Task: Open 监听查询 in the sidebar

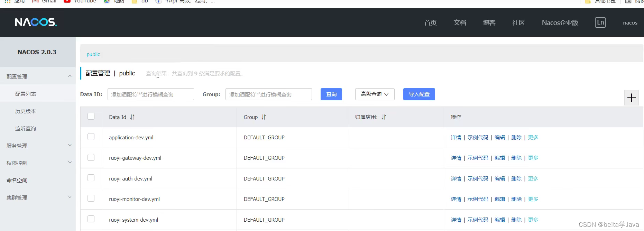Action: click(x=26, y=128)
